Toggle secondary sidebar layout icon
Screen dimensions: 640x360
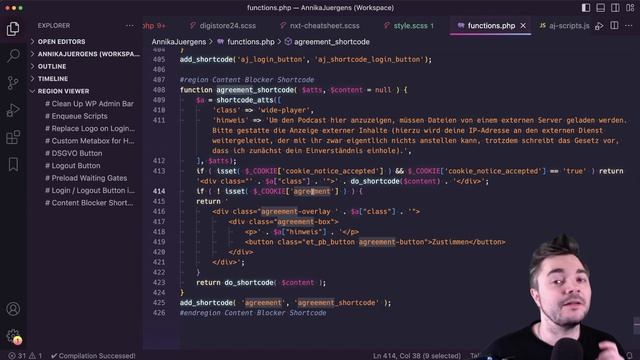[615, 8]
